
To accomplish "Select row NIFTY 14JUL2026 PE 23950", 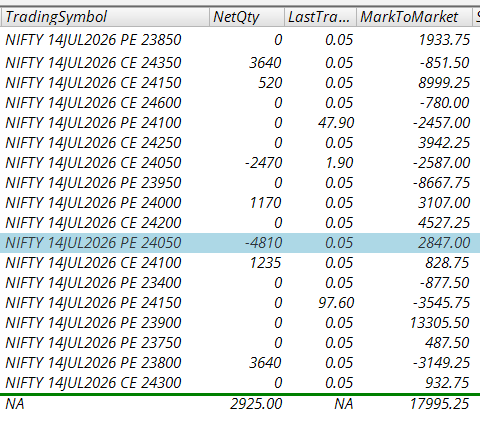I will pyautogui.click(x=240, y=183).
